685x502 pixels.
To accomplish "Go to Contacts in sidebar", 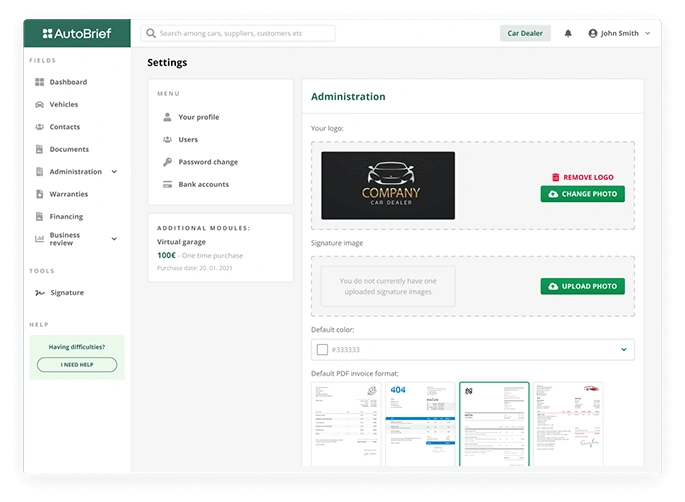I will pyautogui.click(x=64, y=127).
